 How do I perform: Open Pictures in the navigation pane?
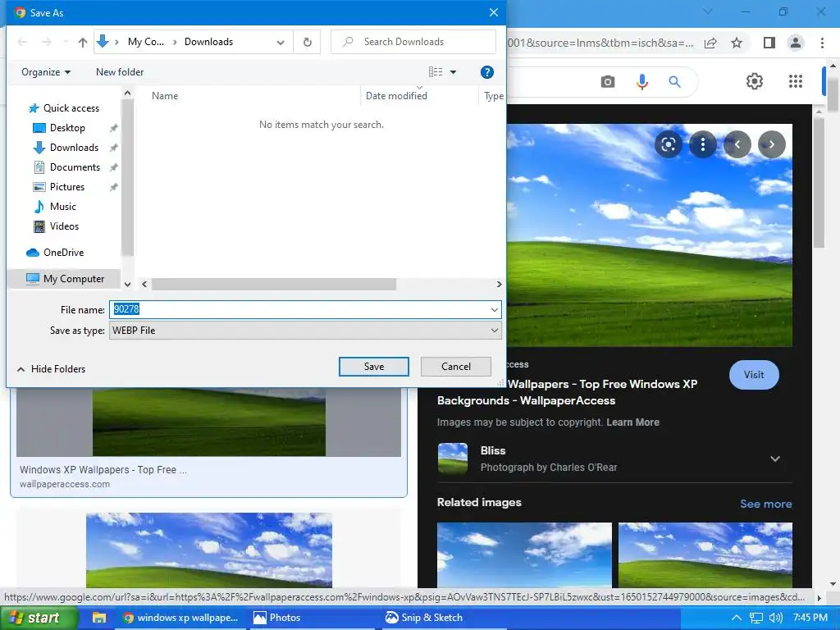[x=67, y=187]
